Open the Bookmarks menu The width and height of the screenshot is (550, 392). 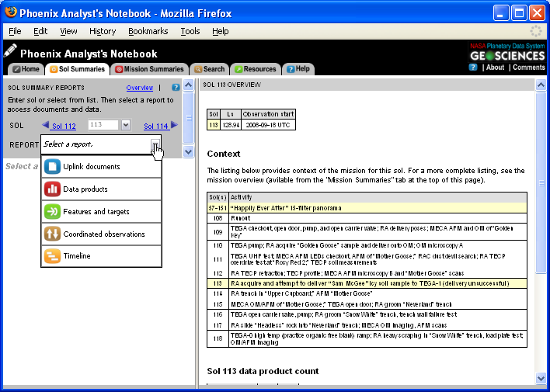point(148,31)
